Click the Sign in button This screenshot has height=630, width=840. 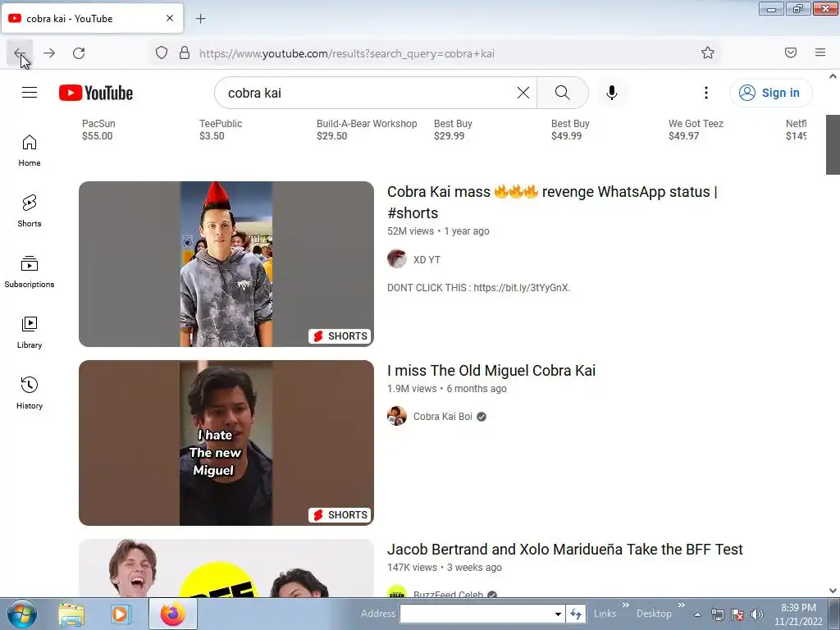point(770,93)
